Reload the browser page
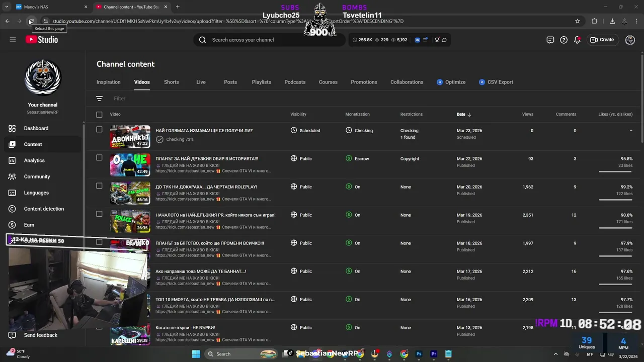This screenshot has height=362, width=644. coord(31,21)
